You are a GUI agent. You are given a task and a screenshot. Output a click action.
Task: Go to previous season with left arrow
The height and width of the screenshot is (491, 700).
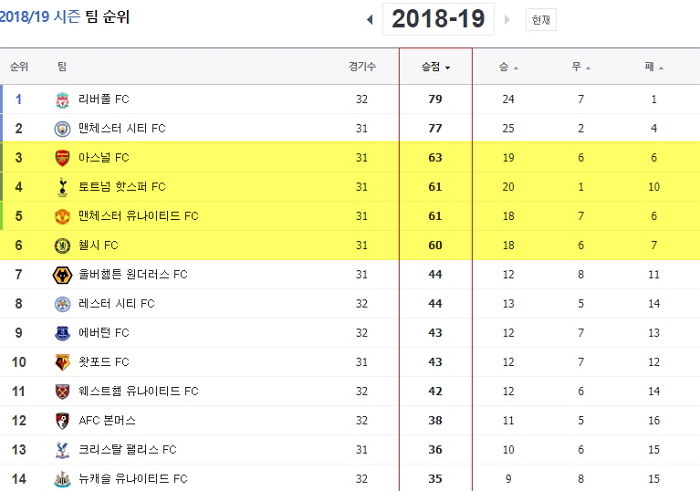pyautogui.click(x=370, y=20)
